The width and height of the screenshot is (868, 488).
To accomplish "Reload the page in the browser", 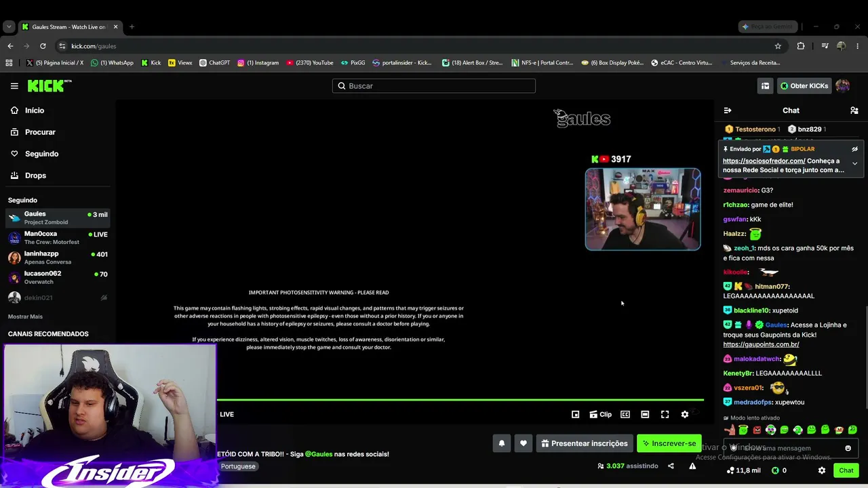I will click(x=43, y=46).
